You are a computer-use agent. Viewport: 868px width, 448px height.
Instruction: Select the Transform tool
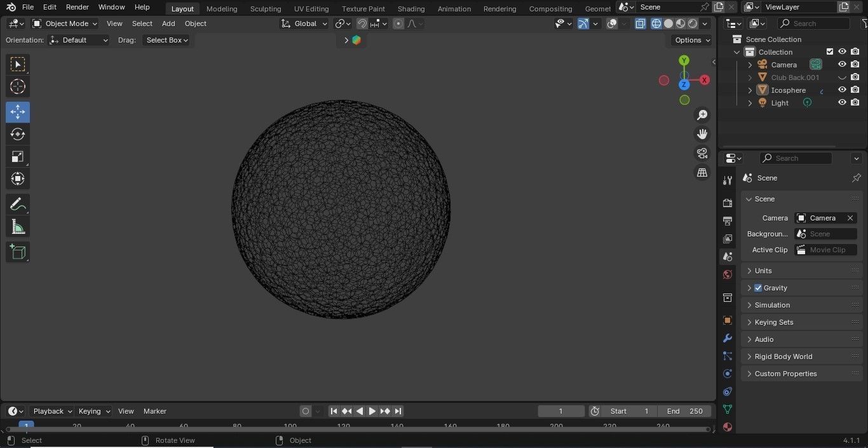click(18, 179)
